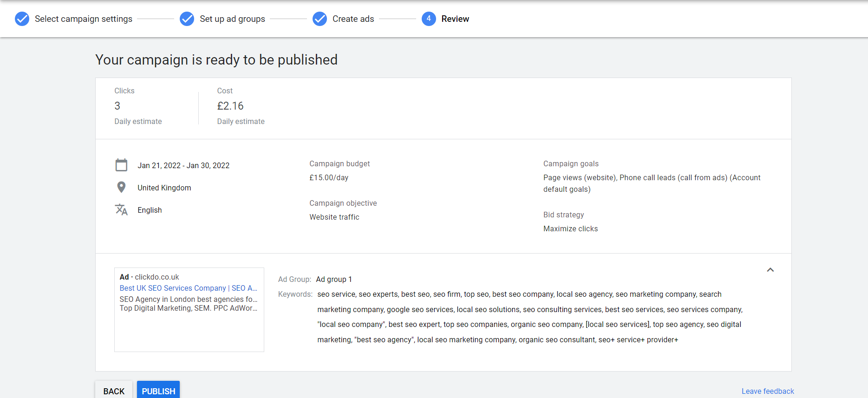Click the step 4 Review circle icon
Image resolution: width=868 pixels, height=398 pixels.
(429, 19)
